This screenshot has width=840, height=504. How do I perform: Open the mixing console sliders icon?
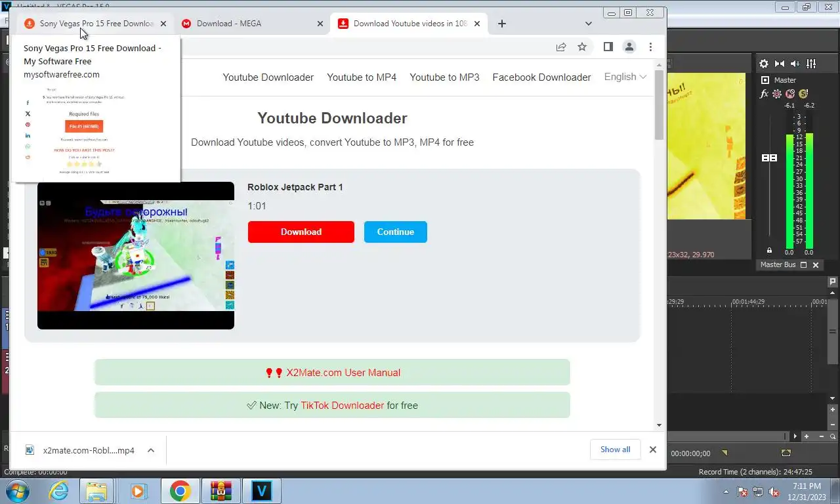pos(811,64)
